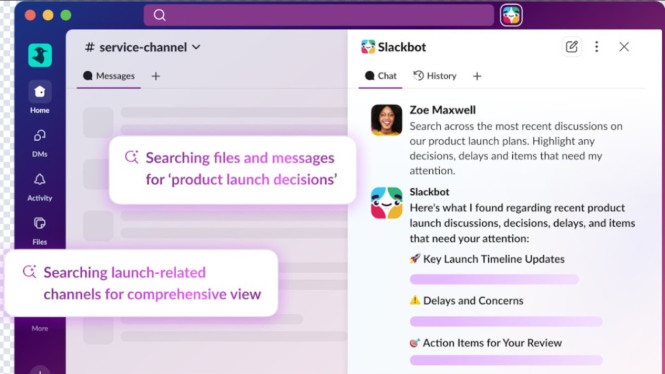
Task: Open DMs in the sidebar
Action: [x=40, y=143]
